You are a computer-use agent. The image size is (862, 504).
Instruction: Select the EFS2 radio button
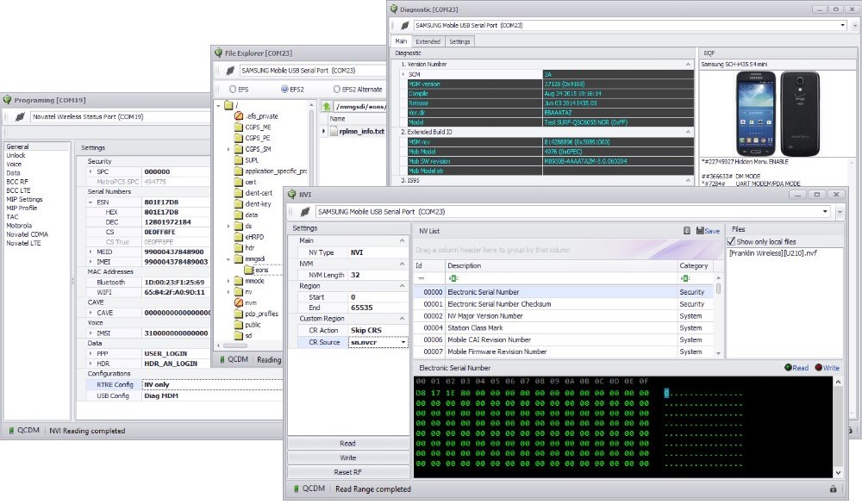pyautogui.click(x=284, y=89)
